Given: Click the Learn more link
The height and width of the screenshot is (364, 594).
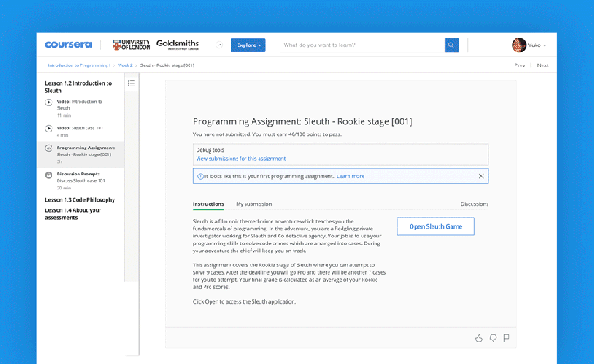Looking at the screenshot, I should pos(350,175).
